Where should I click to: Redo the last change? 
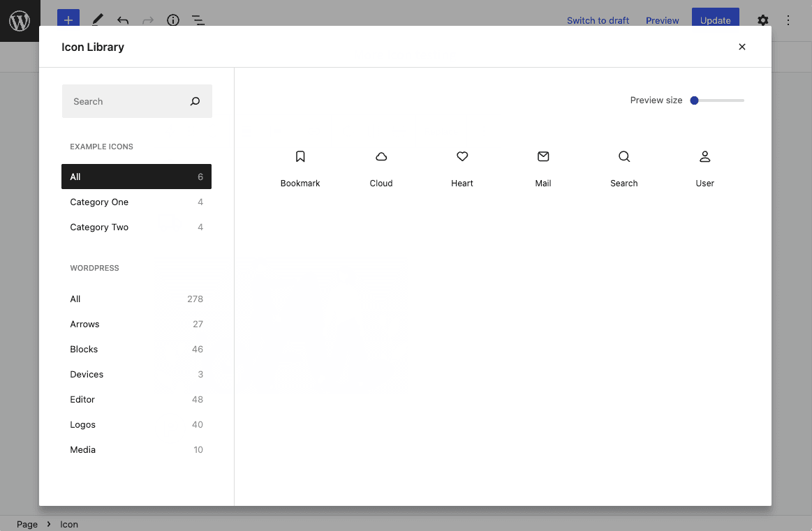147,20
